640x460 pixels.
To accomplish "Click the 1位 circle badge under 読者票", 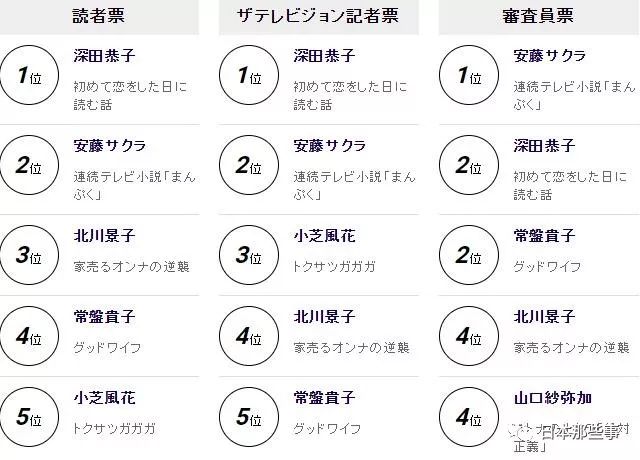I will 29,76.
